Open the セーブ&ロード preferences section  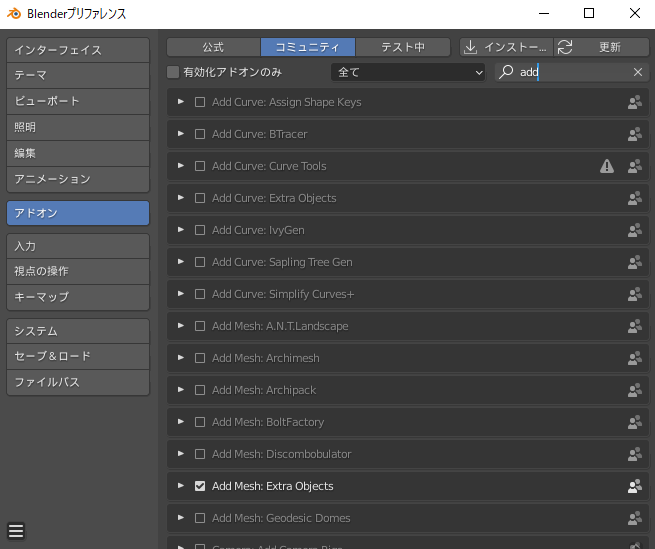[78, 356]
